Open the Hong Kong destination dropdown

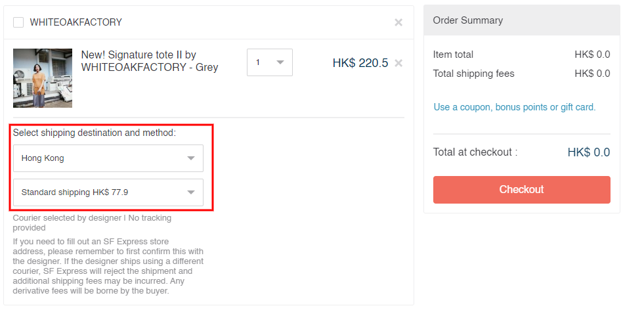coord(108,158)
